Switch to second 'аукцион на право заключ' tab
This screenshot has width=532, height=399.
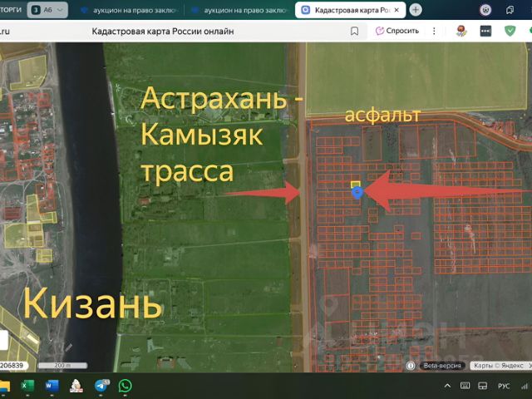click(240, 11)
